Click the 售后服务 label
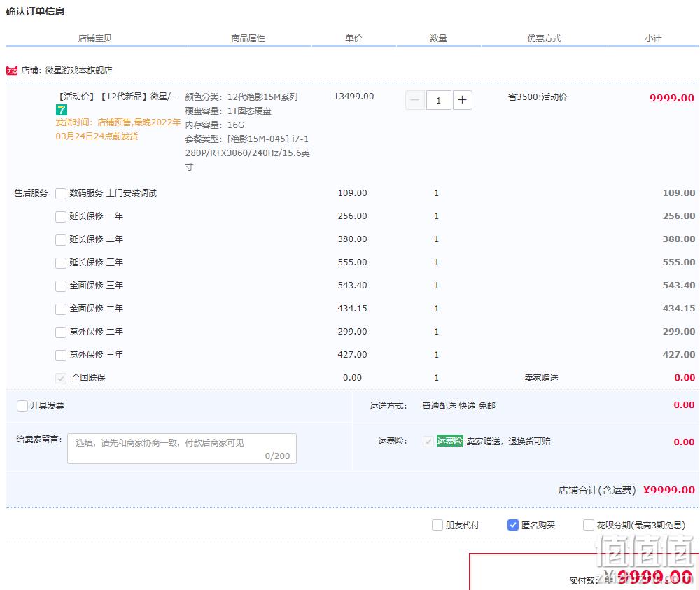 click(31, 193)
